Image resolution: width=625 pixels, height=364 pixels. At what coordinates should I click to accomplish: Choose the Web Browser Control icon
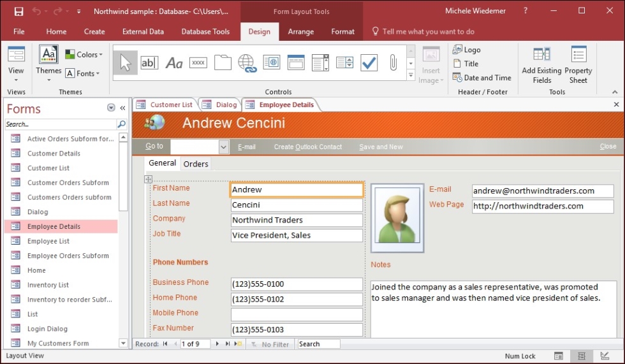(272, 63)
